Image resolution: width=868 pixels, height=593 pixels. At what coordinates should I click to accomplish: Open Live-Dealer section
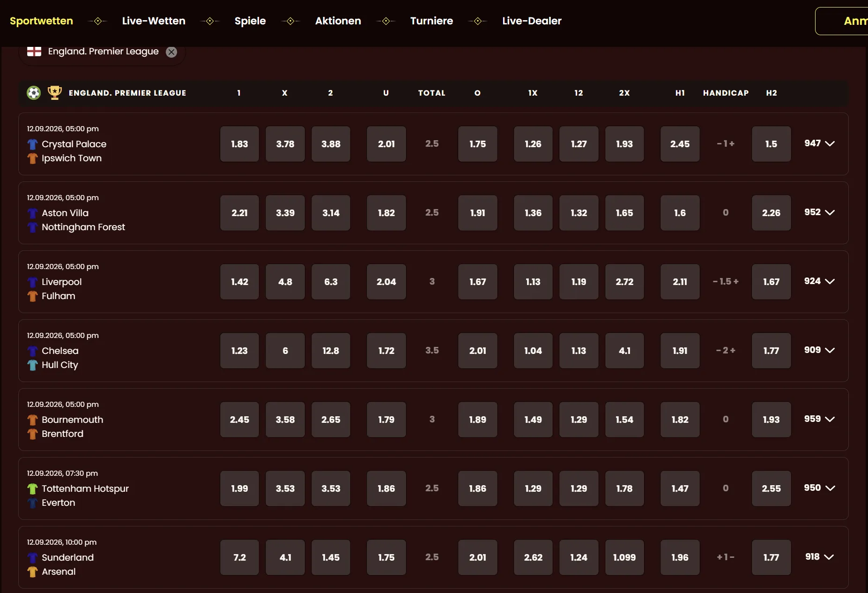click(532, 21)
